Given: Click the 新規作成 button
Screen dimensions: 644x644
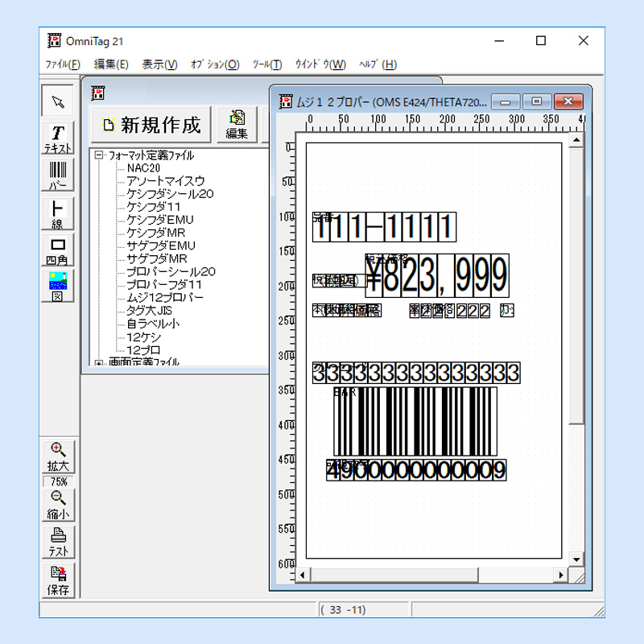Looking at the screenshot, I should click(151, 125).
